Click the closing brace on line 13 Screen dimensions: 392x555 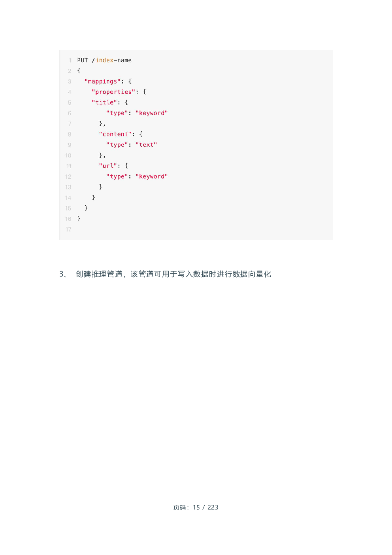pyautogui.click(x=101, y=187)
